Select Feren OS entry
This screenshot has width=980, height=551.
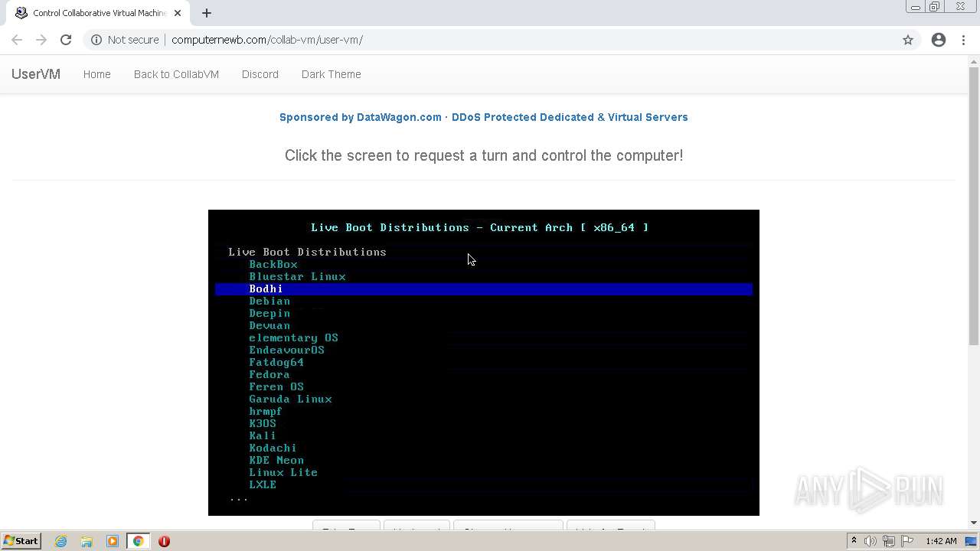click(x=276, y=386)
